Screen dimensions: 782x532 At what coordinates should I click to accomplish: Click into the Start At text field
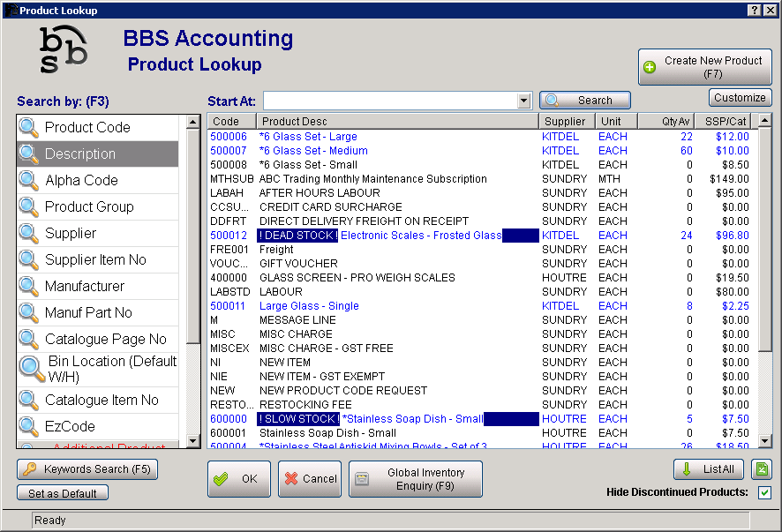click(389, 101)
